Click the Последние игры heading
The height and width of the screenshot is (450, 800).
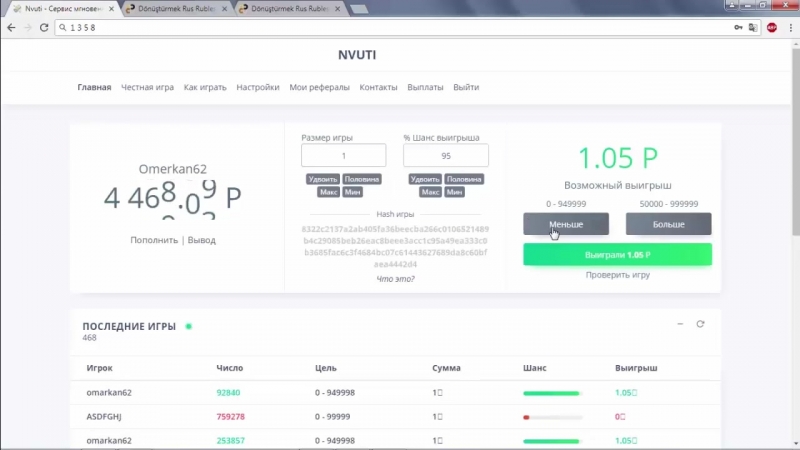pyautogui.click(x=129, y=326)
